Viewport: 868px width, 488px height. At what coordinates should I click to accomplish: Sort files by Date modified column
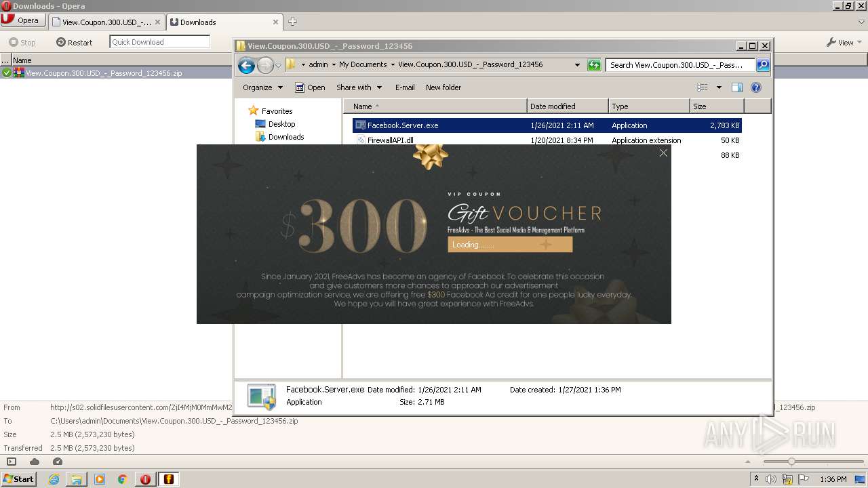point(568,106)
